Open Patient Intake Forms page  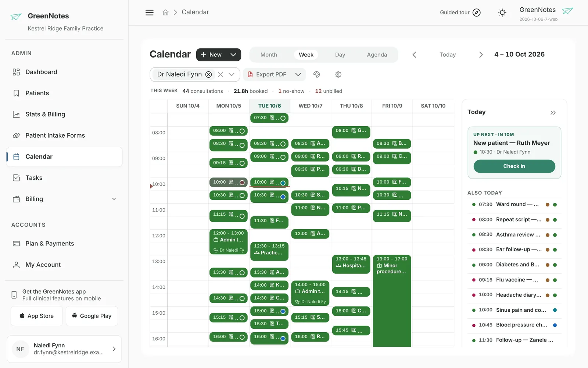(x=64, y=135)
